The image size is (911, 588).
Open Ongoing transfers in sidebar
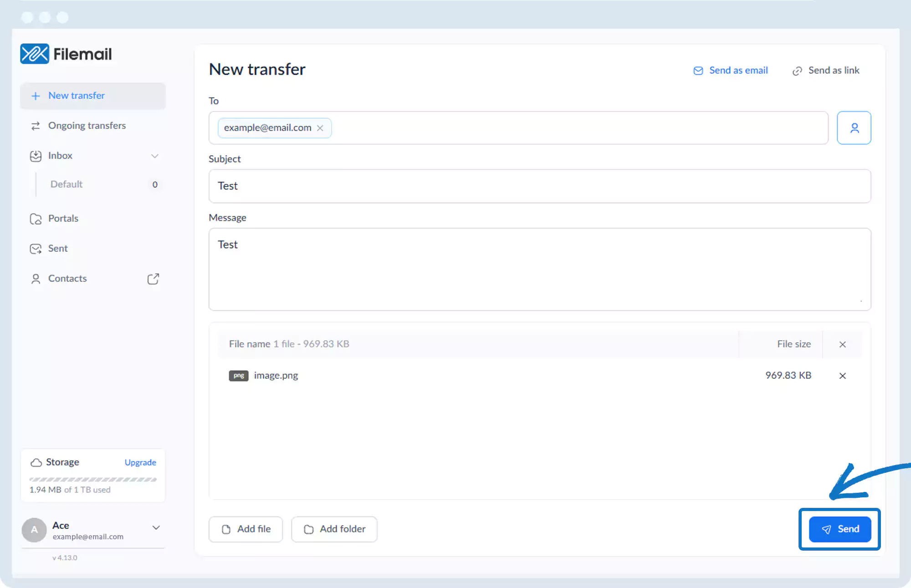[x=87, y=126]
